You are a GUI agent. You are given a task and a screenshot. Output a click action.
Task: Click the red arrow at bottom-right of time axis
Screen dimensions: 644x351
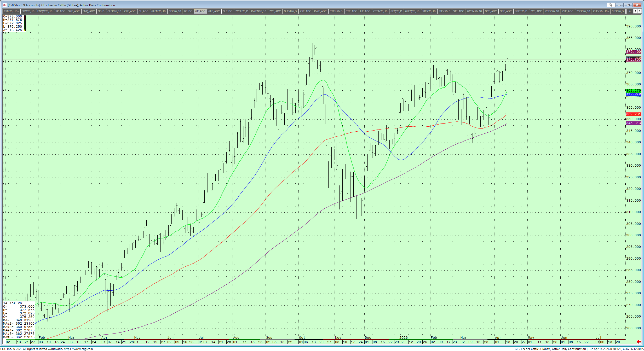(x=639, y=342)
